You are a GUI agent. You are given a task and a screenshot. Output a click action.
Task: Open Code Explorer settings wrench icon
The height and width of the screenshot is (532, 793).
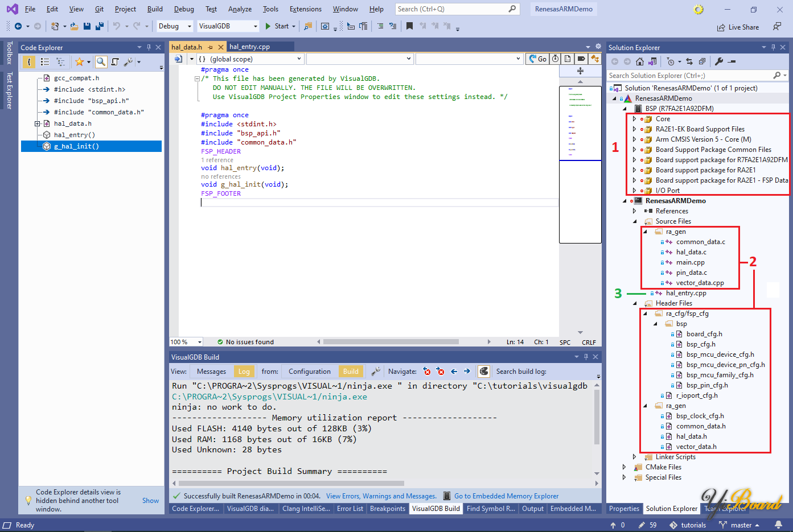click(128, 61)
